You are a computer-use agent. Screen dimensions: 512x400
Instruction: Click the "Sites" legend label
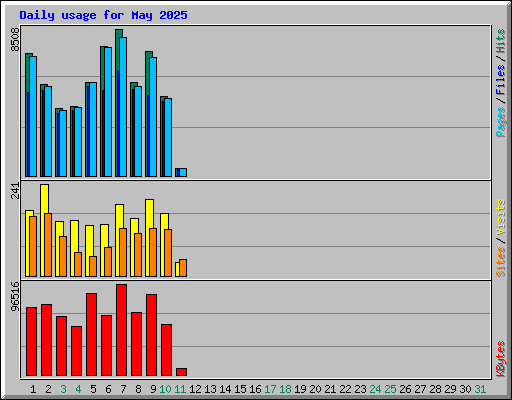click(x=500, y=262)
